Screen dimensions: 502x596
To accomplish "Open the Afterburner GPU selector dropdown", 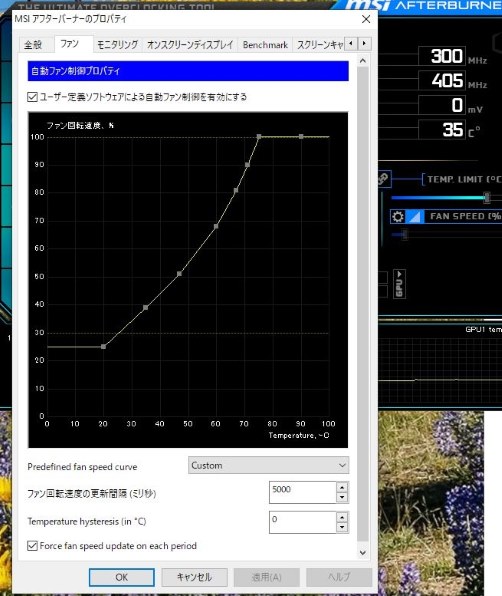I will click(399, 284).
